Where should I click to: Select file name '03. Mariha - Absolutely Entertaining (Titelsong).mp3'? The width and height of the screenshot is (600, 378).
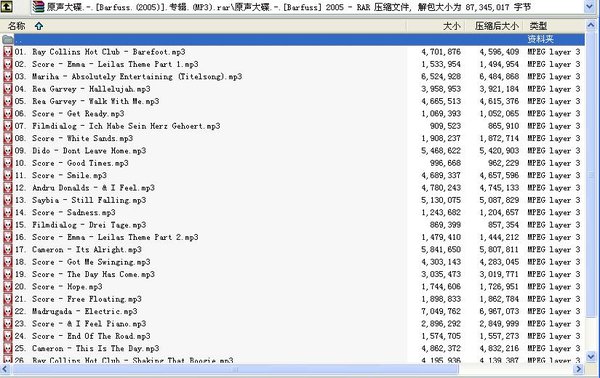[128, 77]
